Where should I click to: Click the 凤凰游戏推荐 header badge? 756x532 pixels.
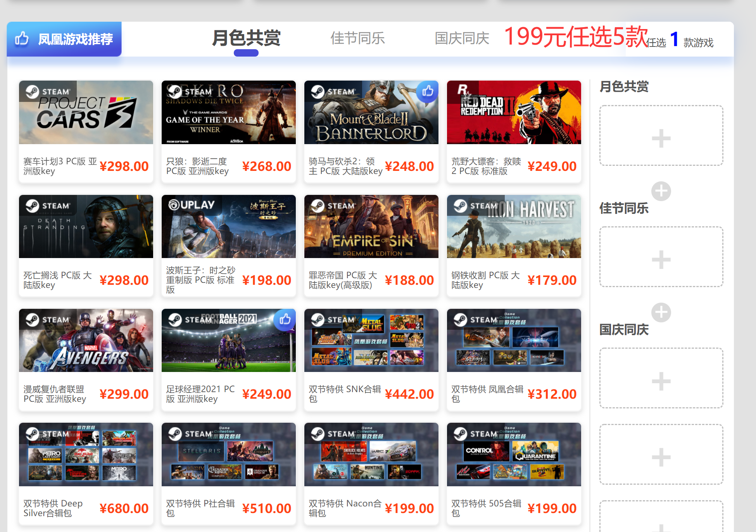pyautogui.click(x=64, y=39)
